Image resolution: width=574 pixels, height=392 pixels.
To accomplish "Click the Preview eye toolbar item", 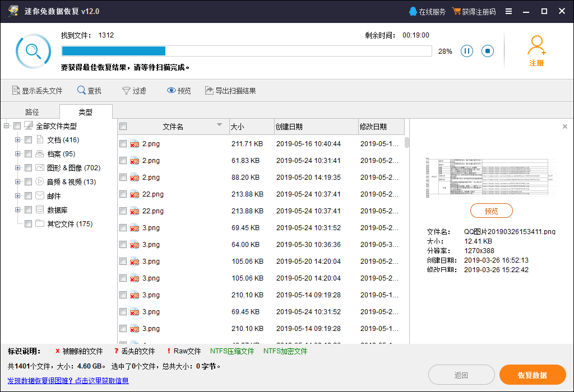I will click(179, 90).
